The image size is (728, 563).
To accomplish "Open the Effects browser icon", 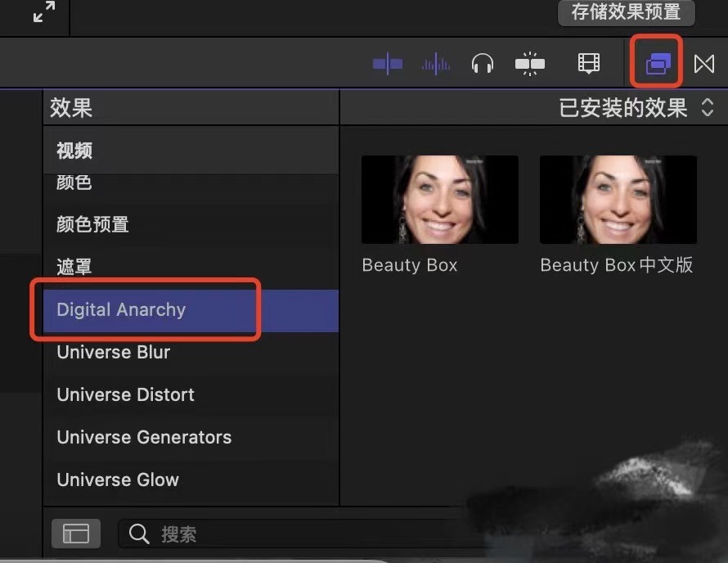I will coord(656,62).
